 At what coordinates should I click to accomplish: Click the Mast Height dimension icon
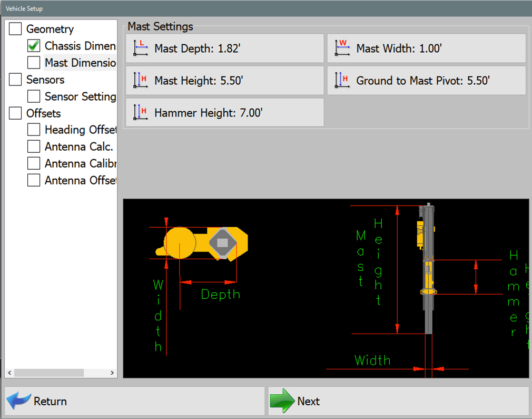(140, 80)
